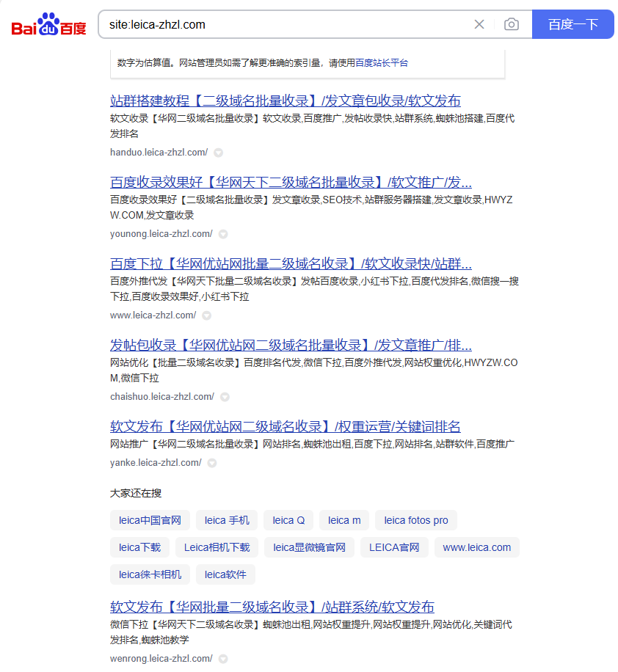The image size is (618, 672).
Task: Select related search leica fotos pro
Action: (416, 520)
